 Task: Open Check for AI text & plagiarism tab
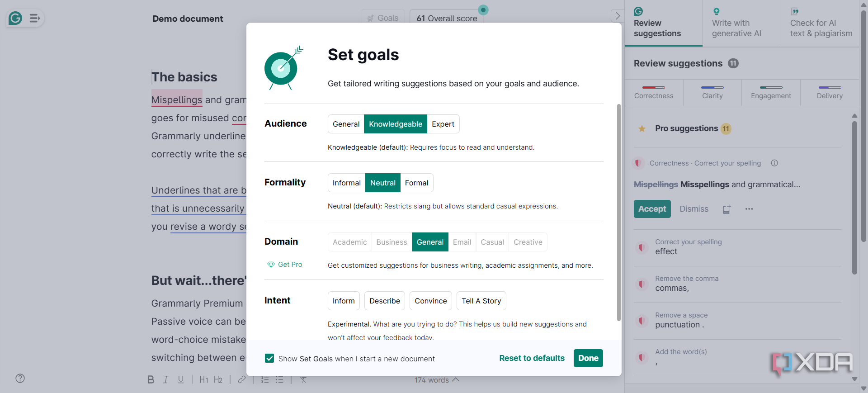point(820,23)
